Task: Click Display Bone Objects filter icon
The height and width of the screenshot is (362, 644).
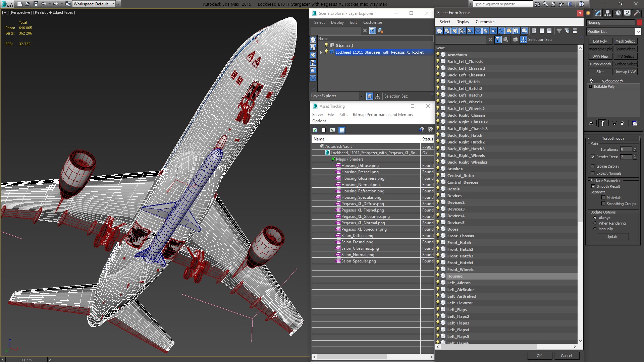Action: click(x=501, y=31)
